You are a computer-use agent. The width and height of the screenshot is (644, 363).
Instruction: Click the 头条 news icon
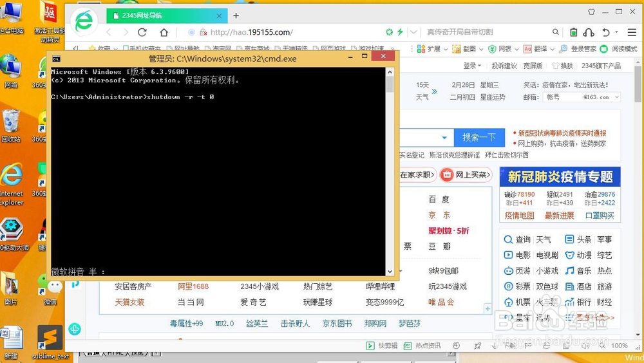click(569, 239)
